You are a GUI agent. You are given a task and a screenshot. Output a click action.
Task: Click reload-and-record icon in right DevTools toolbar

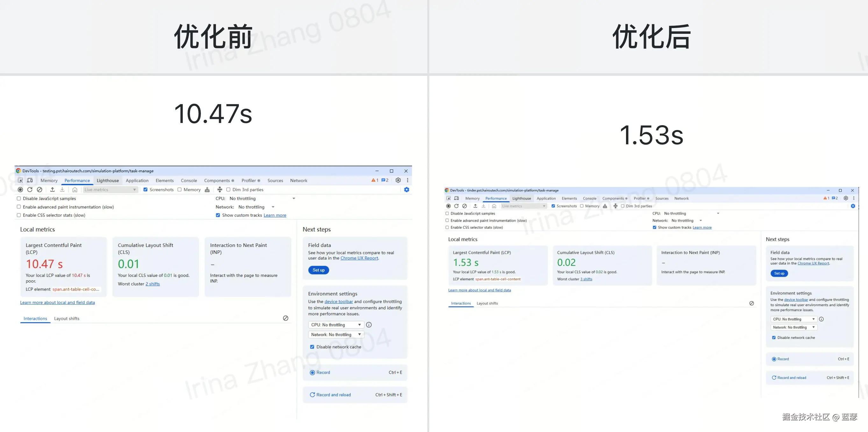(456, 206)
